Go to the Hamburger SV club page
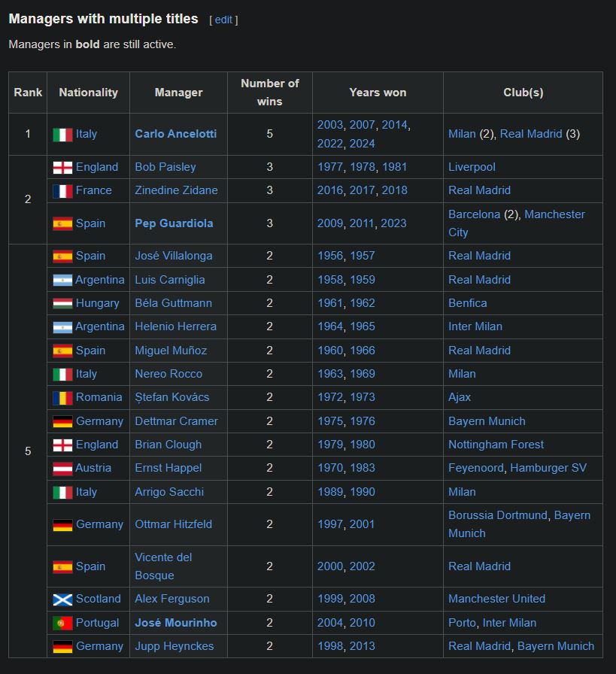616x674 pixels. [x=548, y=468]
